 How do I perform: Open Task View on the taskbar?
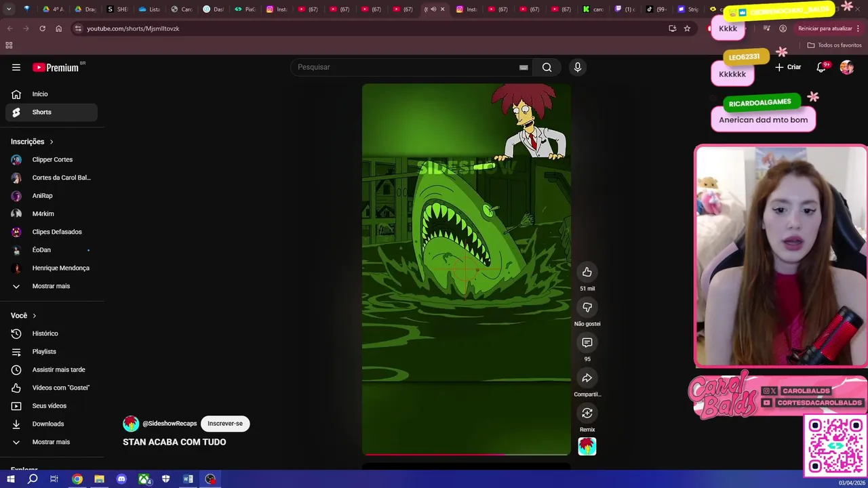pos(54,479)
